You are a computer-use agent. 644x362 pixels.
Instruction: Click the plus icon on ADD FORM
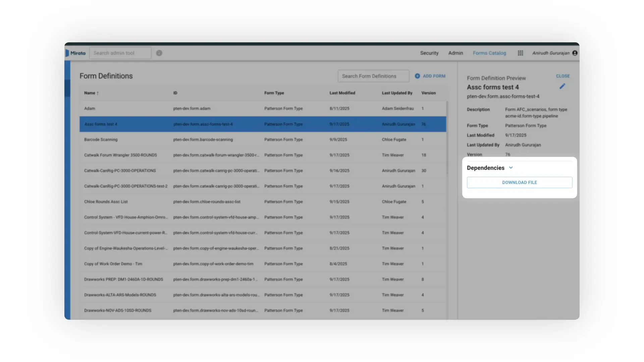[x=417, y=76]
